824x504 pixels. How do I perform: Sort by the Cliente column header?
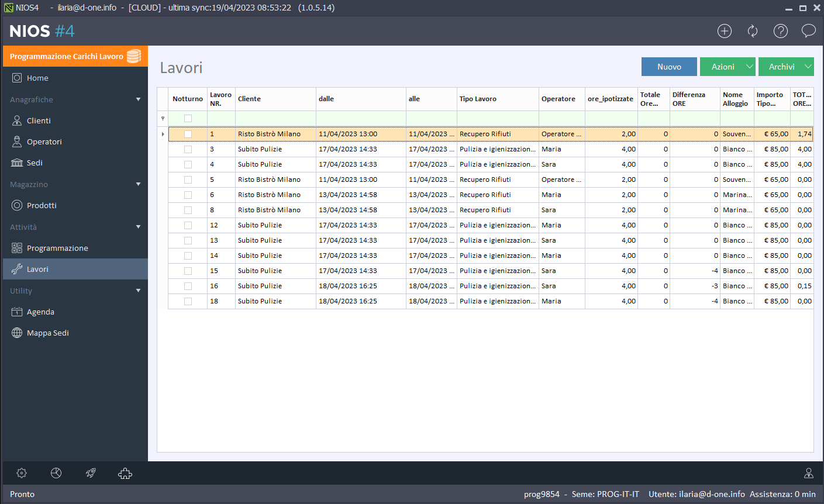pos(275,99)
